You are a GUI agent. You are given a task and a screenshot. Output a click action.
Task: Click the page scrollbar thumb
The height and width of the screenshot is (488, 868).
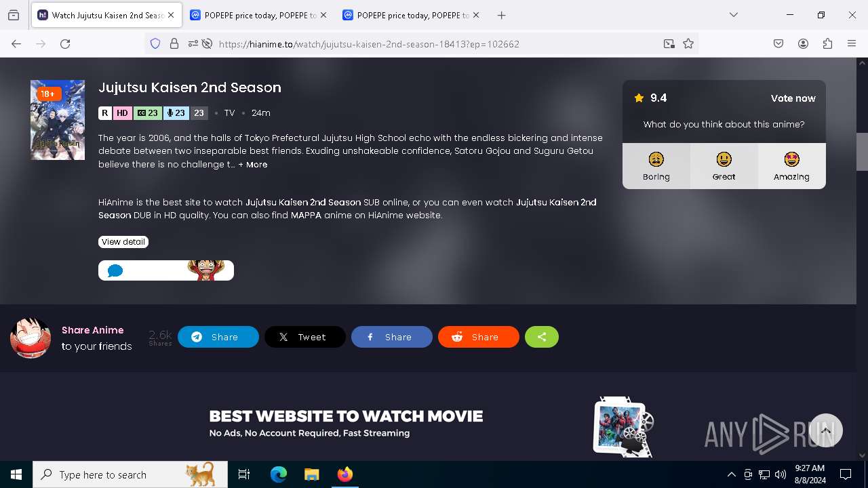[x=862, y=152]
